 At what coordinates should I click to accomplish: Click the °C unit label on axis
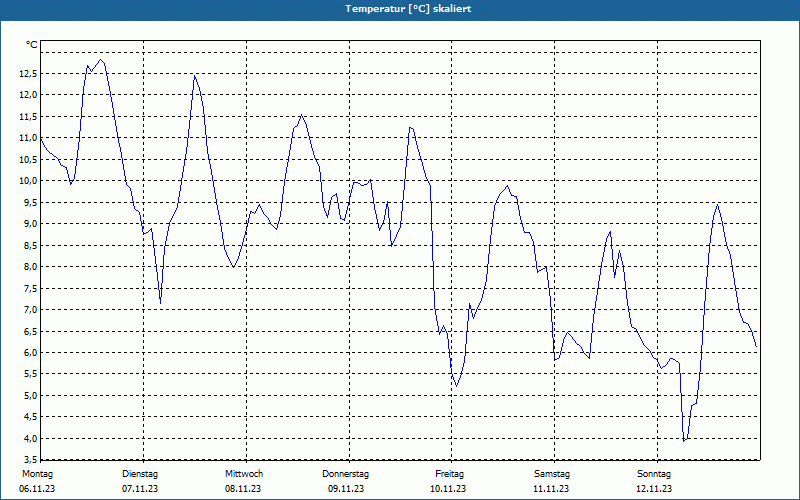(32, 45)
